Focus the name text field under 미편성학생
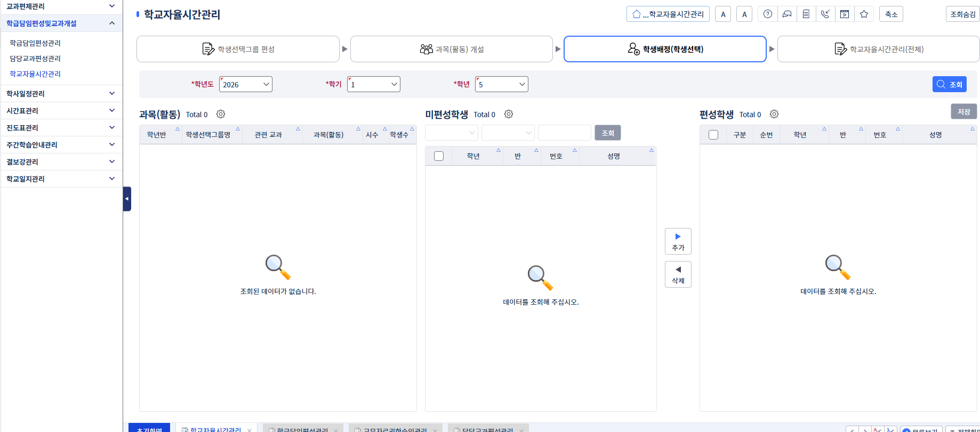The image size is (980, 432). click(565, 133)
